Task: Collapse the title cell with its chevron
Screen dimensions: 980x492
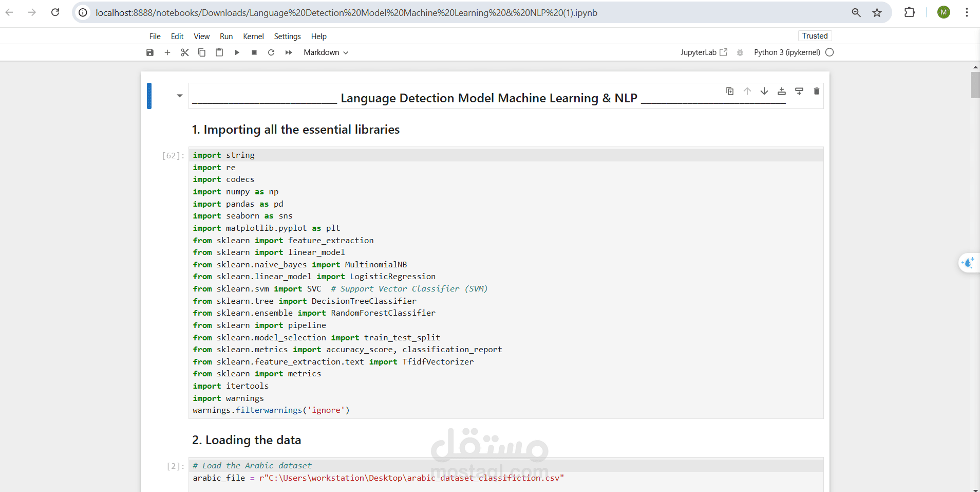Action: click(x=179, y=96)
